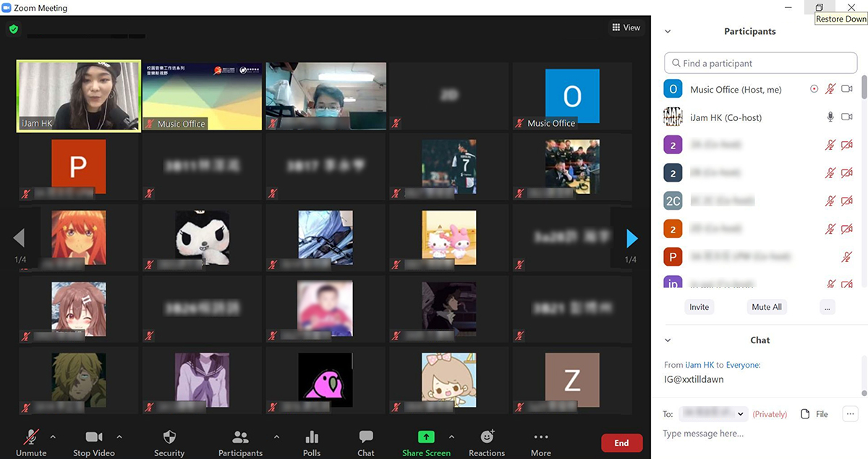Unmute the microphone
The image size is (868, 459).
click(31, 437)
